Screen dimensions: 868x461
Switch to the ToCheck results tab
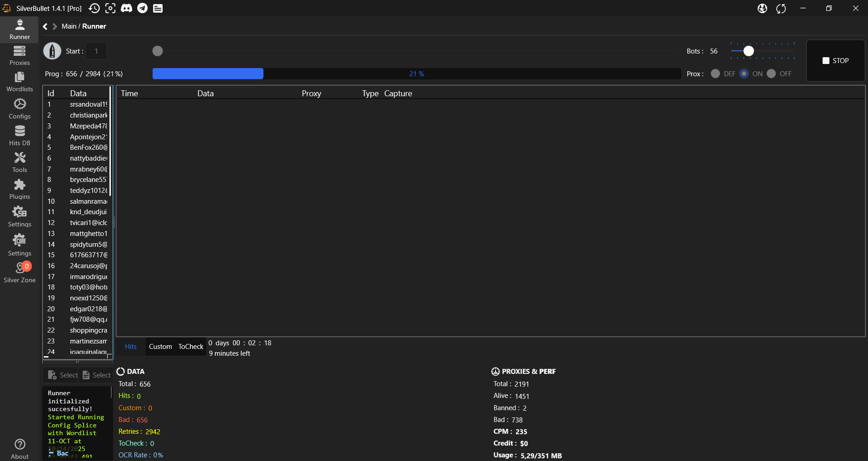pyautogui.click(x=191, y=347)
